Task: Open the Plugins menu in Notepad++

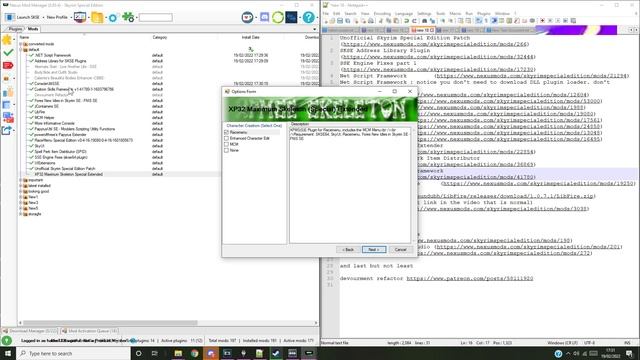Action: [x=484, y=13]
